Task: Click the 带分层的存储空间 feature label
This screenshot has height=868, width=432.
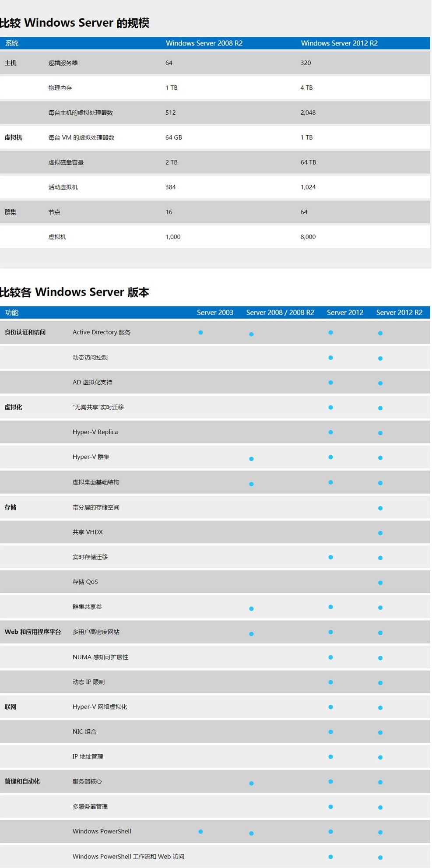Action: pyautogui.click(x=96, y=507)
